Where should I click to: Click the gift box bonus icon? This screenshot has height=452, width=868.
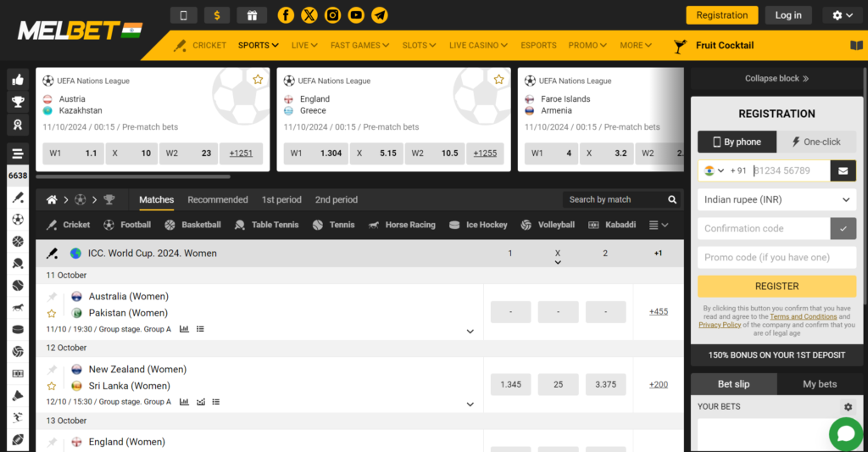tap(251, 15)
